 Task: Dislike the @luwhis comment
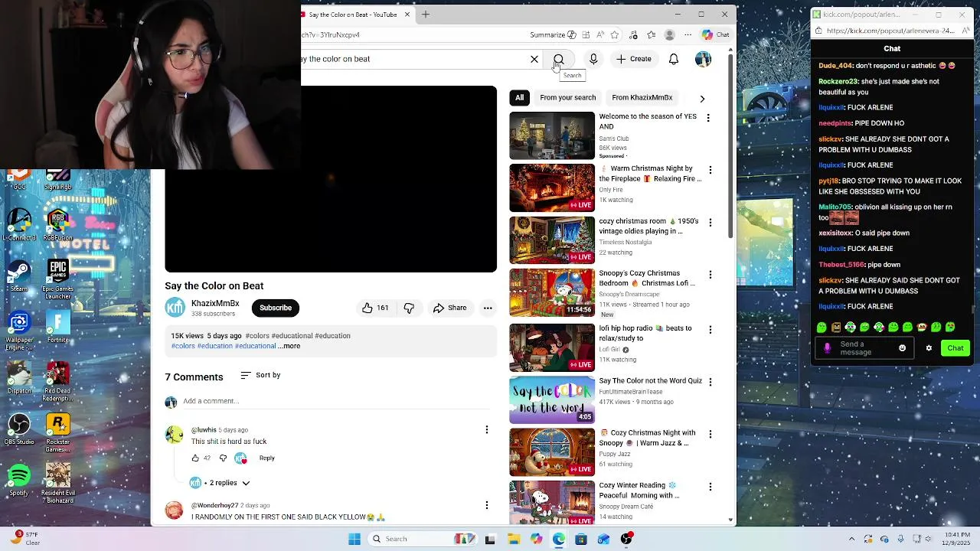click(x=223, y=458)
